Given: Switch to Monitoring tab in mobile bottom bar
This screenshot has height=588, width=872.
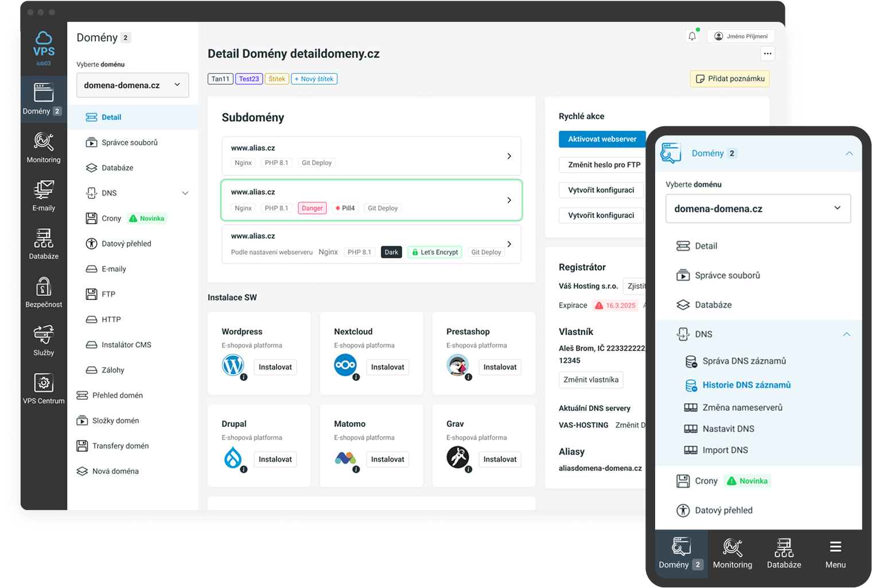Looking at the screenshot, I should pyautogui.click(x=733, y=554).
